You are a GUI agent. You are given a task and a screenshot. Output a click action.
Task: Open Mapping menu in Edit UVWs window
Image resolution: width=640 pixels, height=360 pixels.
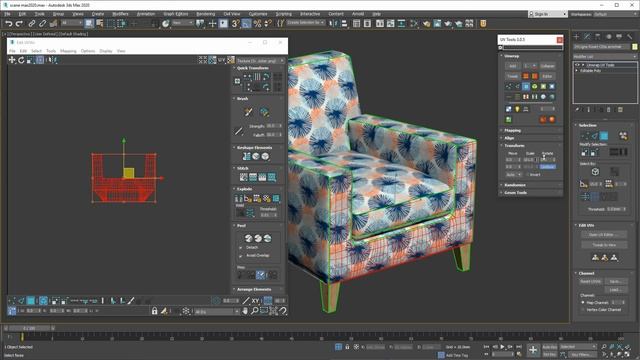coord(68,51)
